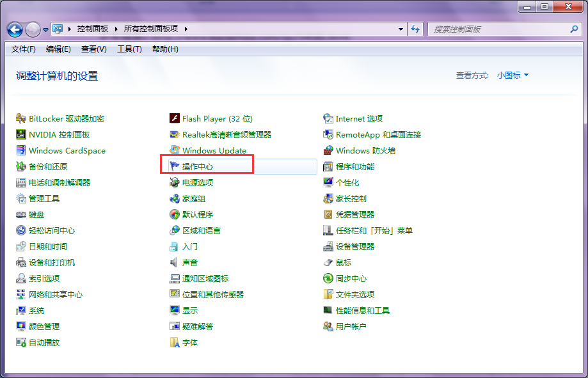This screenshot has width=588, height=378.
Task: Click the 位置和其他传感器 icon
Action: [175, 294]
